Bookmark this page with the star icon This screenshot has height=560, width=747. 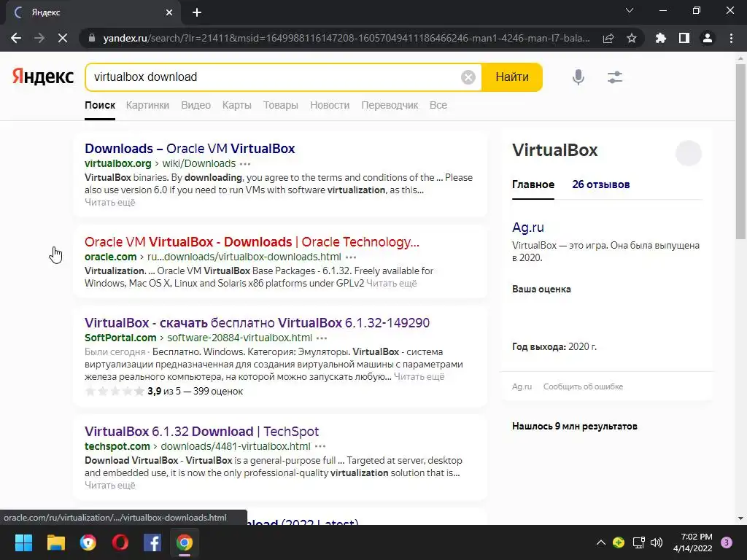632,38
